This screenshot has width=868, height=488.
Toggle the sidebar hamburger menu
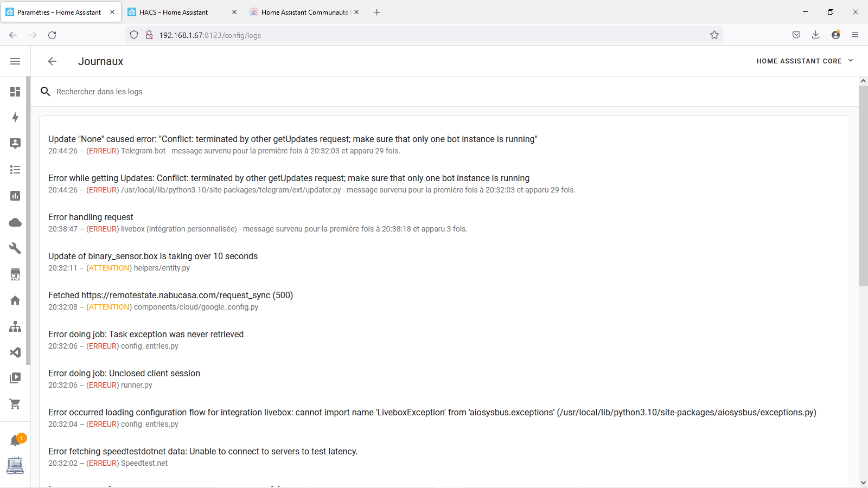tap(15, 61)
